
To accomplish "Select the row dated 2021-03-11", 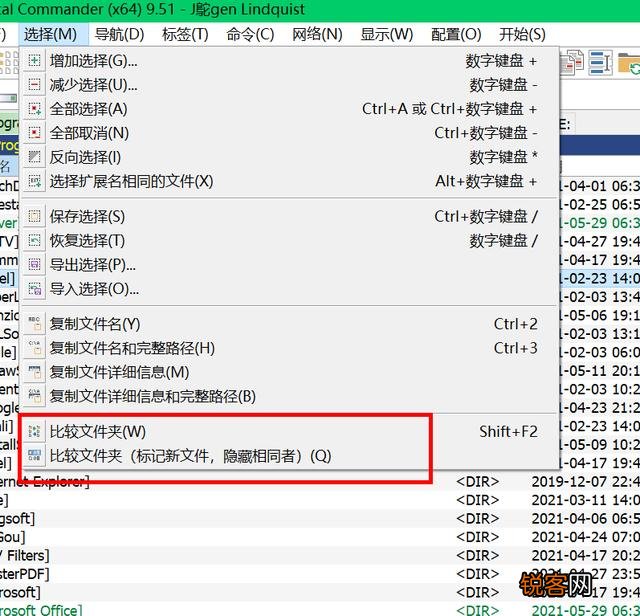I will point(320,500).
